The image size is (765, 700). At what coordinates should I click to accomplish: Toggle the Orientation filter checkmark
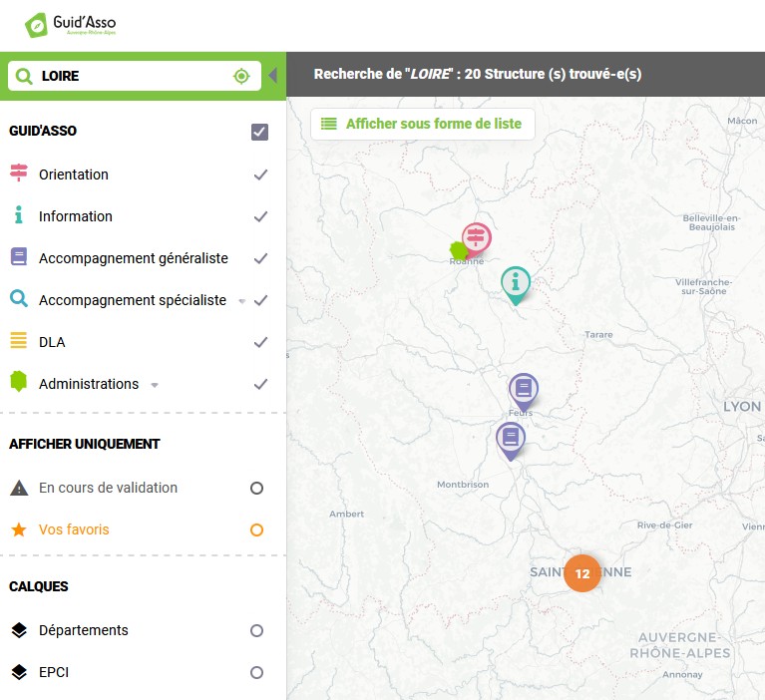tap(261, 175)
